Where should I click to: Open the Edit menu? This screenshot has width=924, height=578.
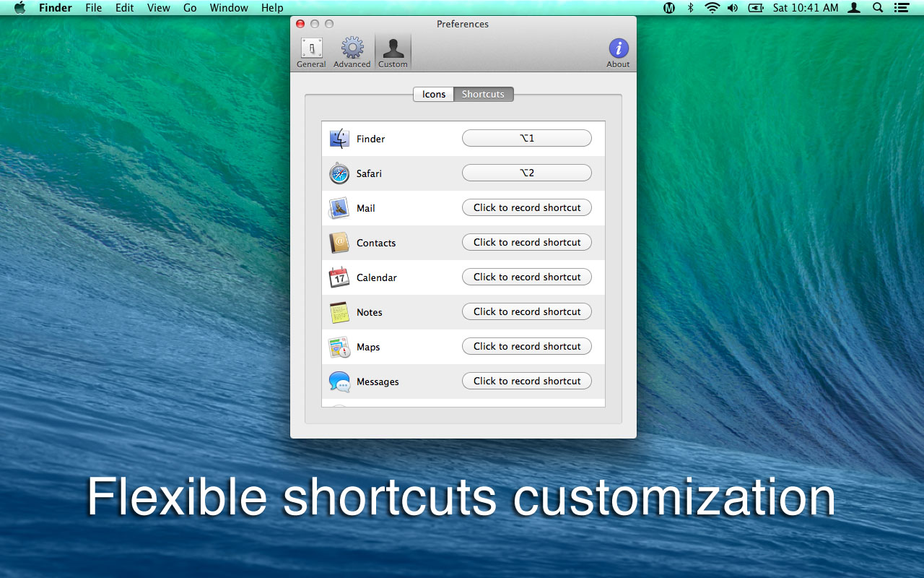pyautogui.click(x=125, y=8)
